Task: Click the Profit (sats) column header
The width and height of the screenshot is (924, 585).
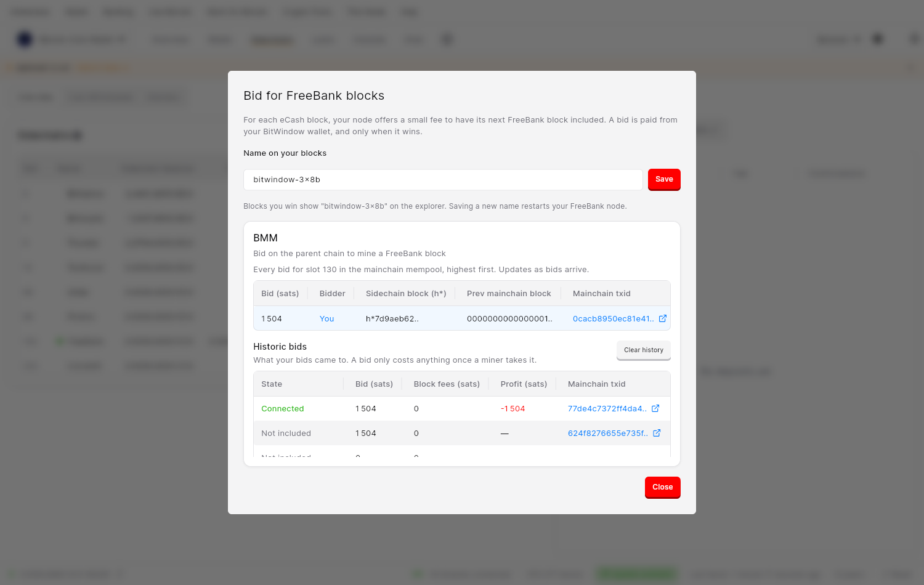Action: click(524, 384)
